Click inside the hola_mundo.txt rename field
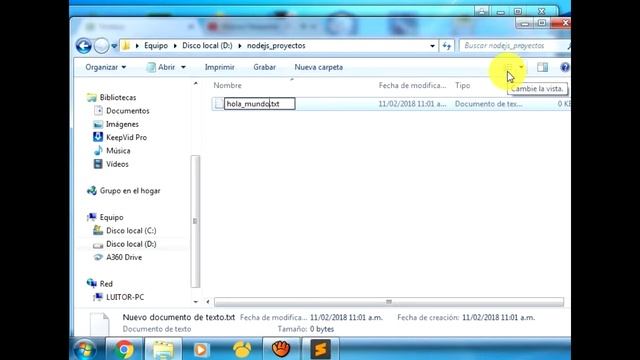The width and height of the screenshot is (640, 360). click(260, 104)
